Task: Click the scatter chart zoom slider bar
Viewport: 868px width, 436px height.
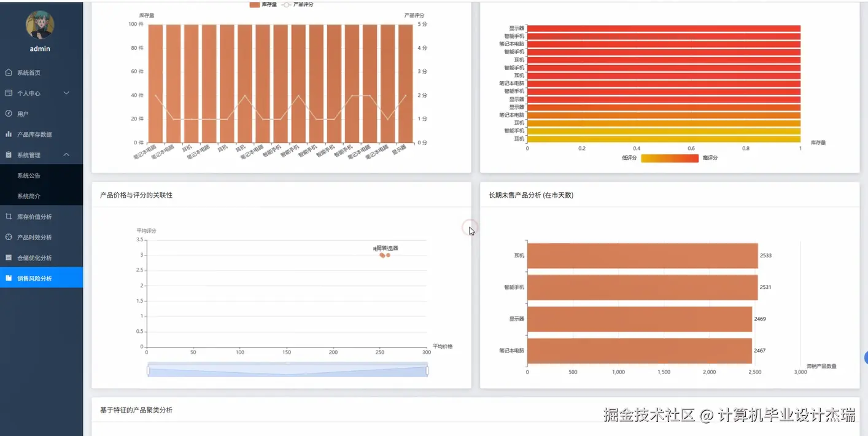Action: [x=287, y=370]
